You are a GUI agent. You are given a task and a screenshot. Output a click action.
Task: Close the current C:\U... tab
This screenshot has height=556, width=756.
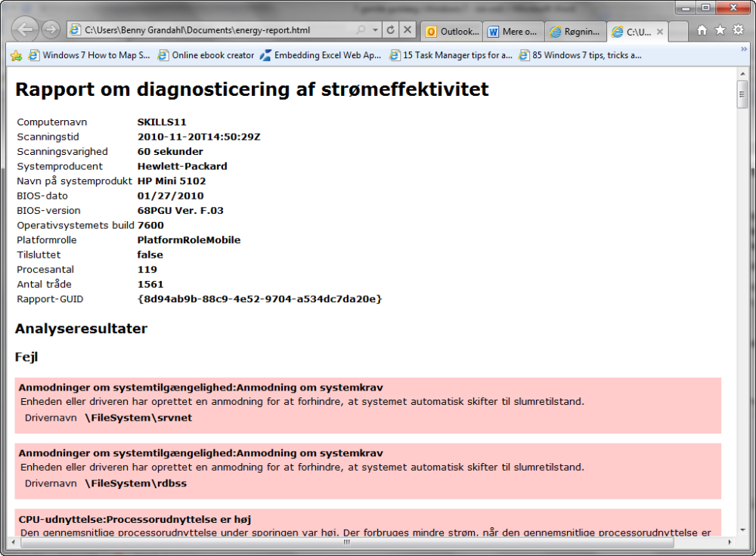pos(660,32)
